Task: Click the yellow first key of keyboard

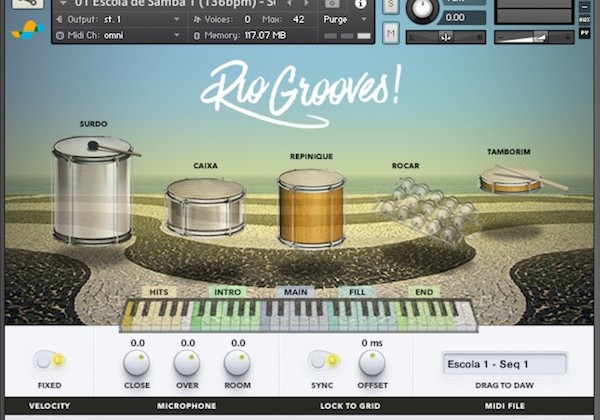Action: click(x=127, y=316)
